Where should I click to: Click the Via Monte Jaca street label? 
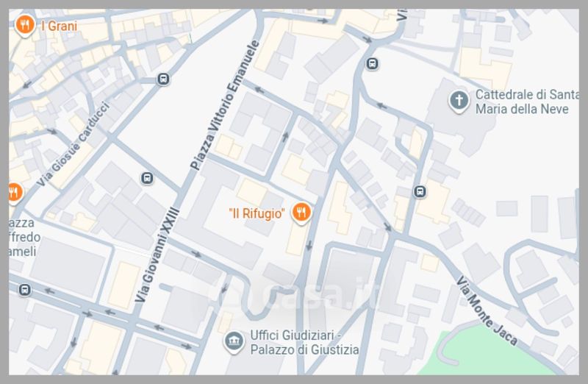pos(487,310)
